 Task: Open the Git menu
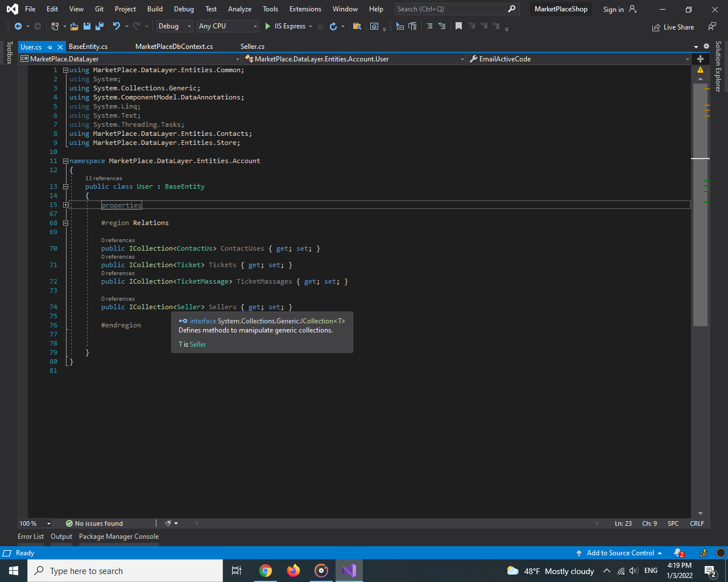click(100, 9)
